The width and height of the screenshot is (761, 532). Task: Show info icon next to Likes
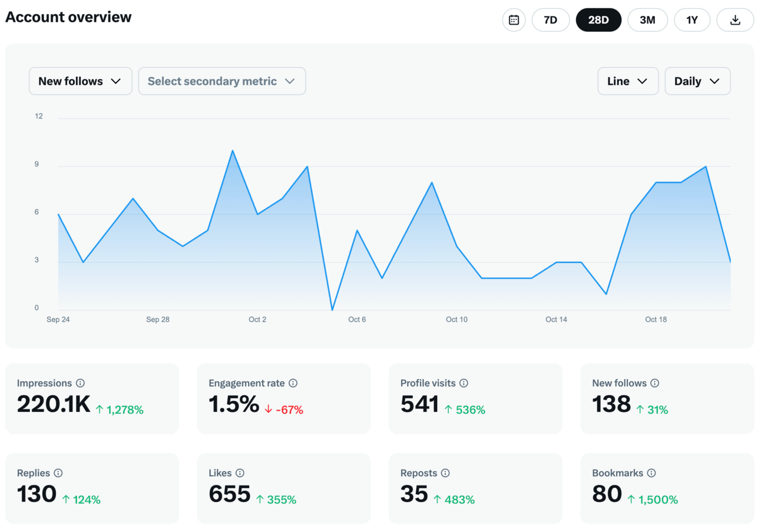pyautogui.click(x=240, y=473)
